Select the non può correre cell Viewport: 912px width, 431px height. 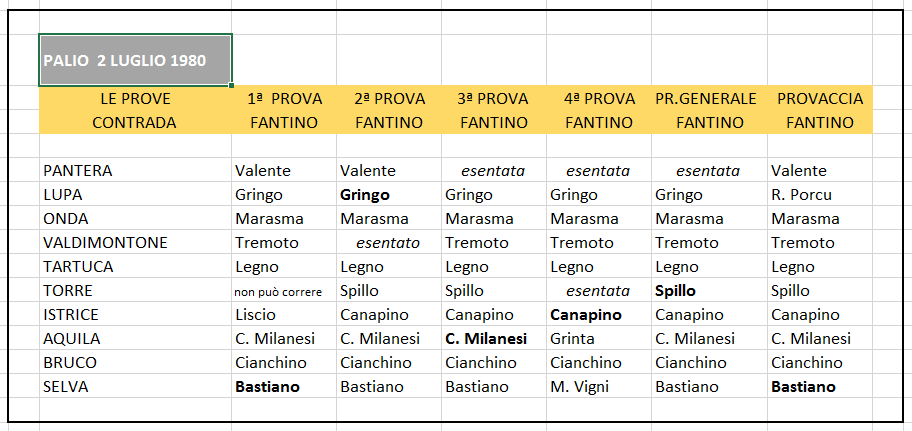pos(284,291)
